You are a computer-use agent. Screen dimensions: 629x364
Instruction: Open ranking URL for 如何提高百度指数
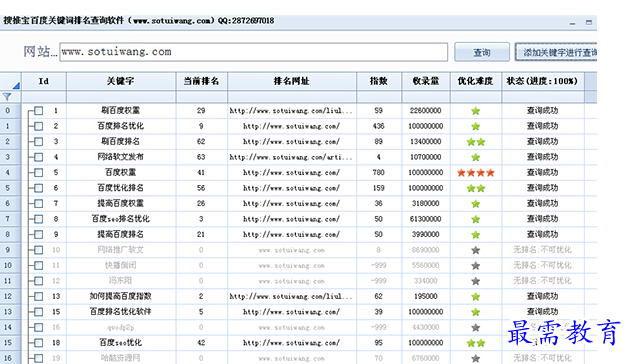coord(291,297)
